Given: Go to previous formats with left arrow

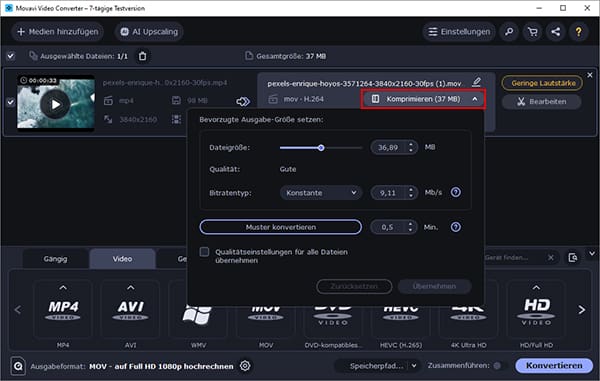Looking at the screenshot, I should click(x=18, y=309).
